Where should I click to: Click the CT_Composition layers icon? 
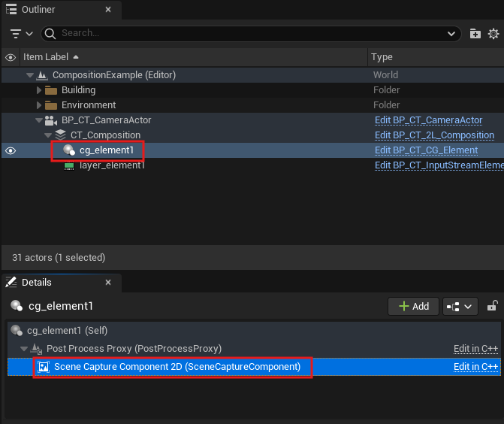61,135
